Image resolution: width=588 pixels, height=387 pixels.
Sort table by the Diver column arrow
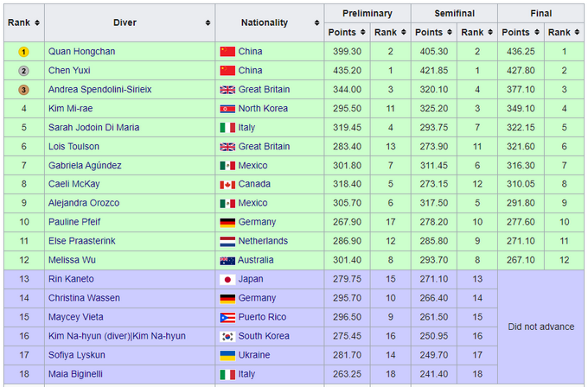[208, 22]
